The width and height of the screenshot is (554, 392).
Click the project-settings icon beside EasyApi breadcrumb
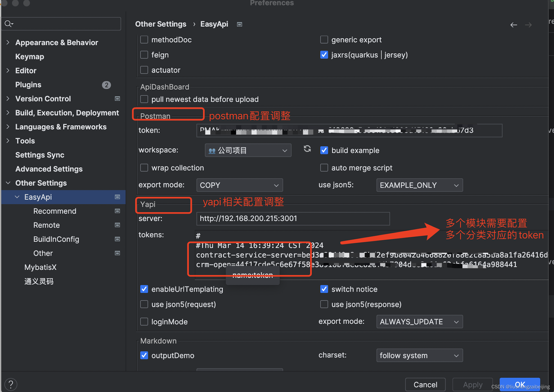[239, 24]
